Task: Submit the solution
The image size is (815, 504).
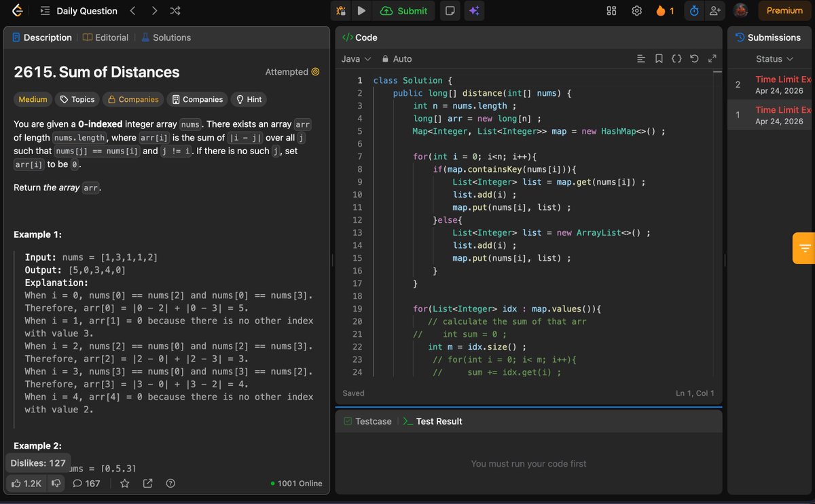Action: tap(404, 11)
